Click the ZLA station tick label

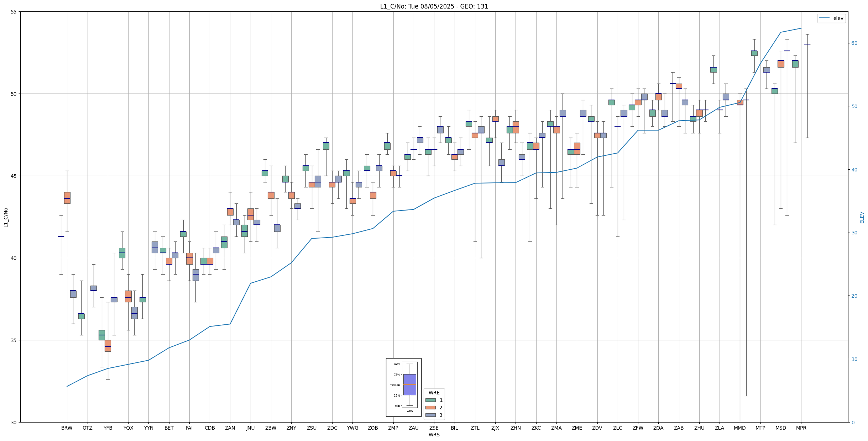coord(719,428)
